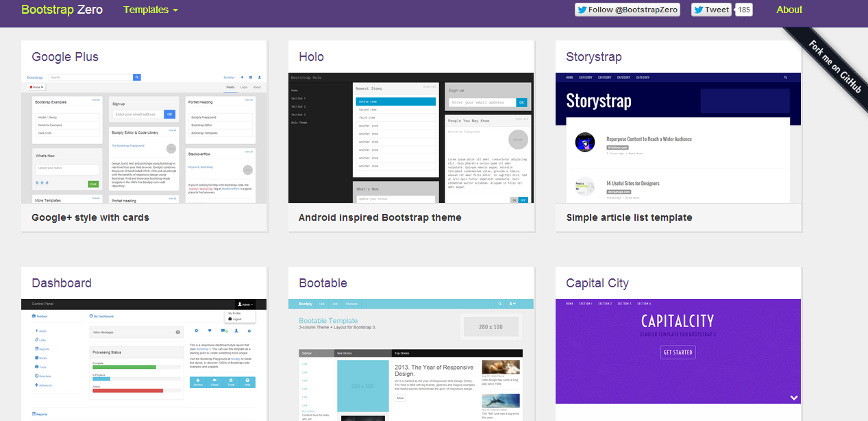Open the Google Plus template title
This screenshot has width=868, height=421.
coord(65,57)
